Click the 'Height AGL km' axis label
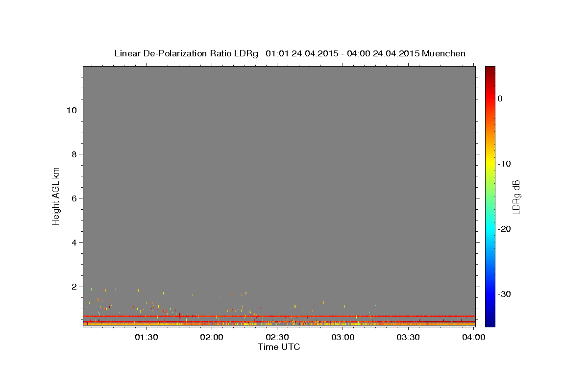The width and height of the screenshot is (588, 392). coord(56,196)
